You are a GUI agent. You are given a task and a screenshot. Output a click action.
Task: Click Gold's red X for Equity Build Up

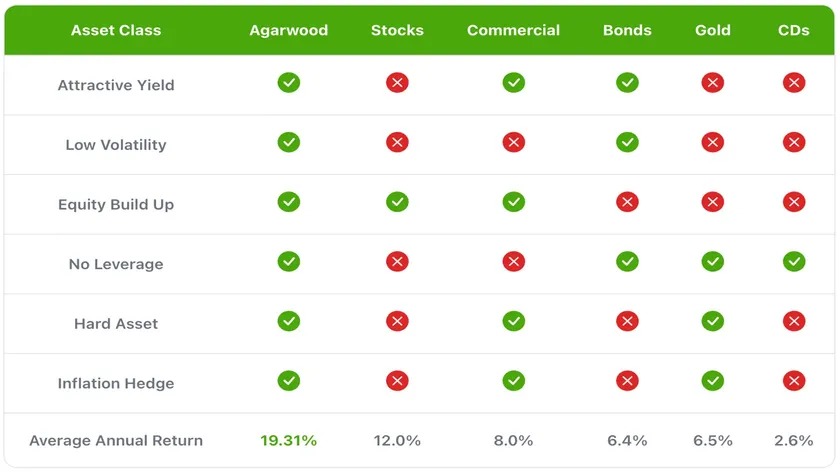point(713,203)
